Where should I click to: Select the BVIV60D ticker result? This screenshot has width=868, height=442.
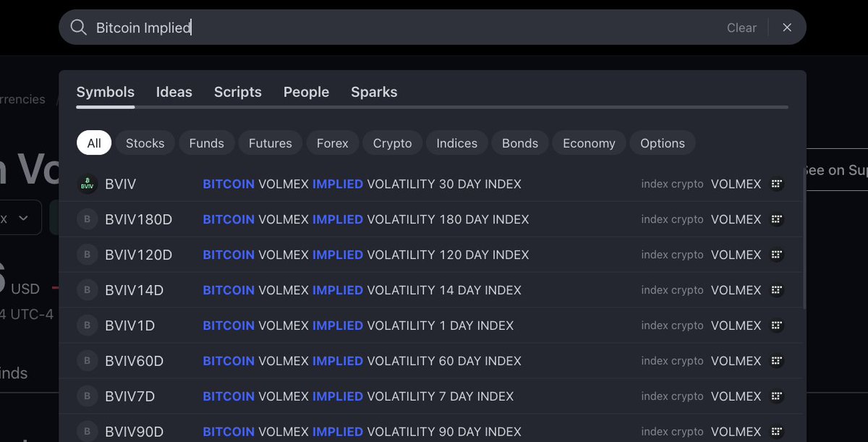(134, 361)
